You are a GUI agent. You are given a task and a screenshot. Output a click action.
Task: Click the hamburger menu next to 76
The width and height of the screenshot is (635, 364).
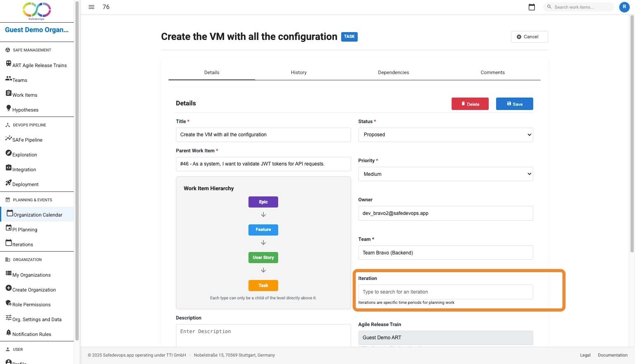pyautogui.click(x=91, y=7)
